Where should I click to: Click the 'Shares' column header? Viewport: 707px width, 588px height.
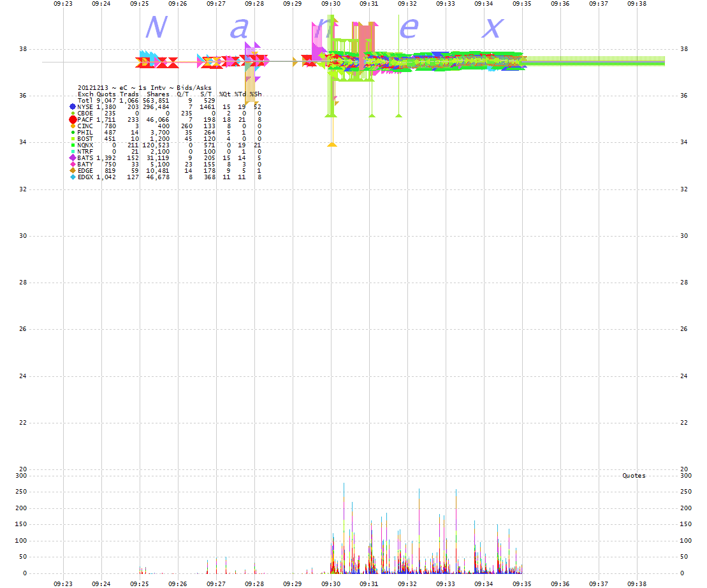point(158,94)
